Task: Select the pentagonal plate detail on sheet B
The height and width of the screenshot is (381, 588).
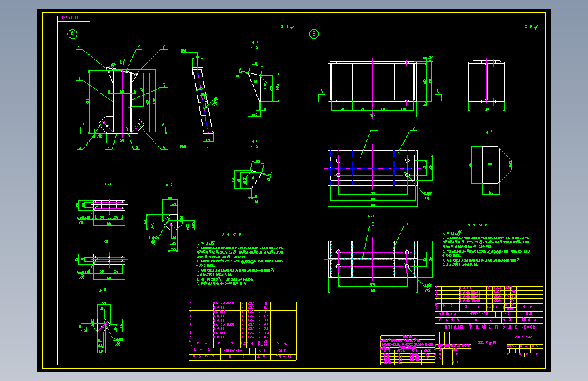Action: pyautogui.click(x=492, y=165)
